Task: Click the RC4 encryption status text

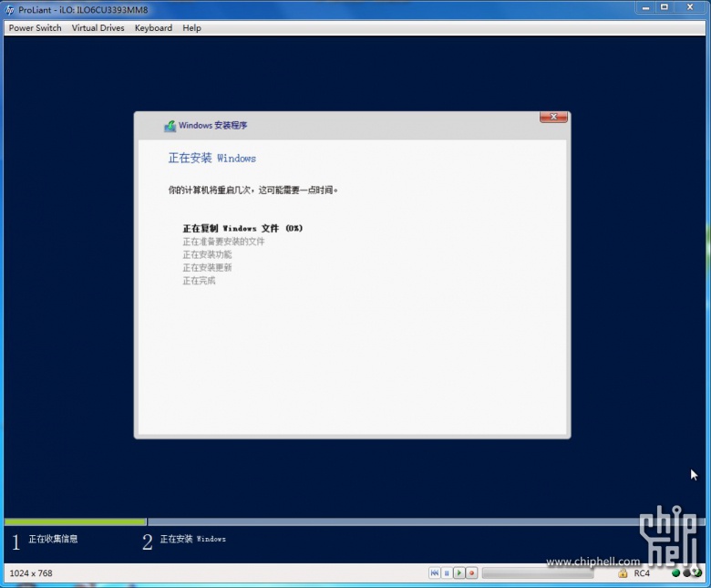Action: coord(642,573)
